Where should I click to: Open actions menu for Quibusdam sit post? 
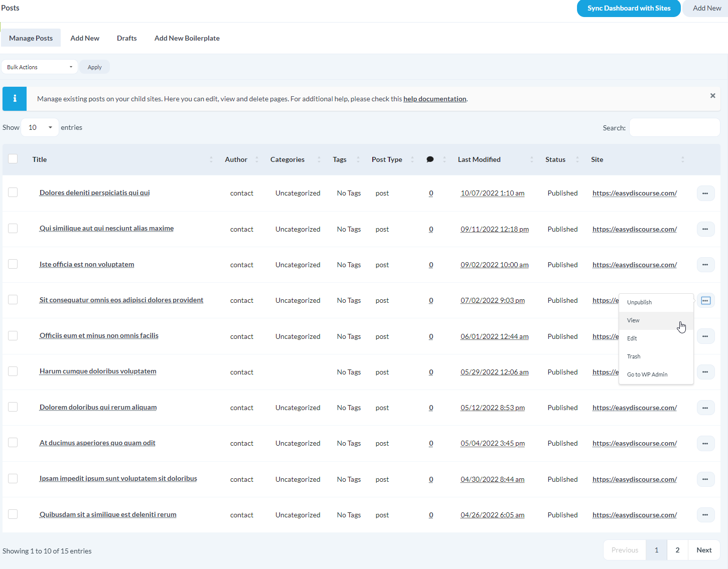tap(705, 515)
